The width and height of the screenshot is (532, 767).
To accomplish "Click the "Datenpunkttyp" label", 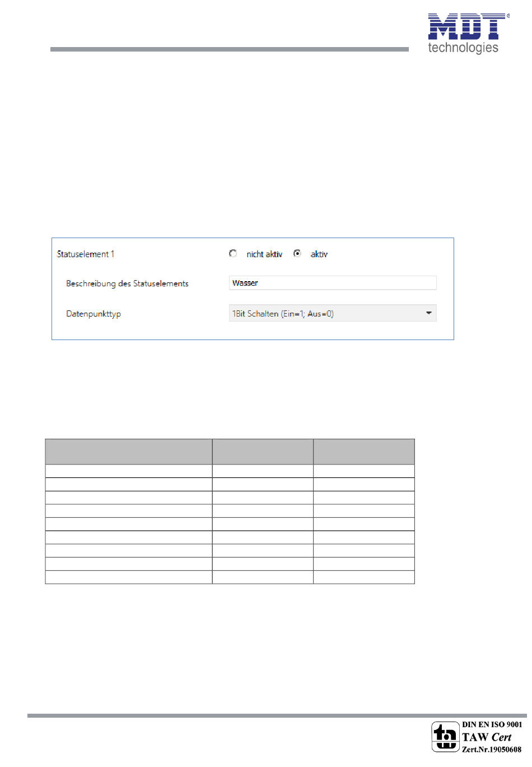I will click(94, 314).
